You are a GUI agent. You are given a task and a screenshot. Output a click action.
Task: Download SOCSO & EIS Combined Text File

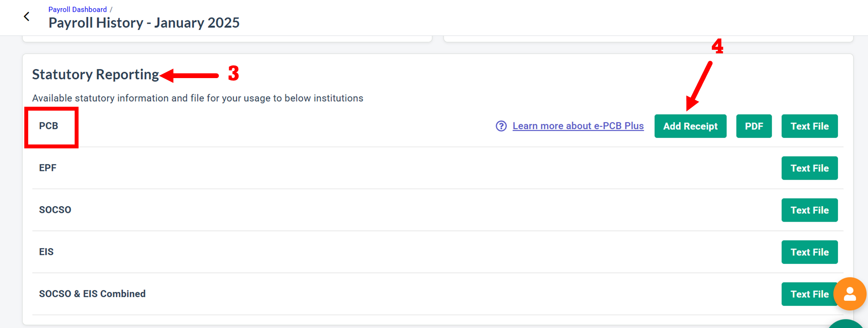pos(807,294)
